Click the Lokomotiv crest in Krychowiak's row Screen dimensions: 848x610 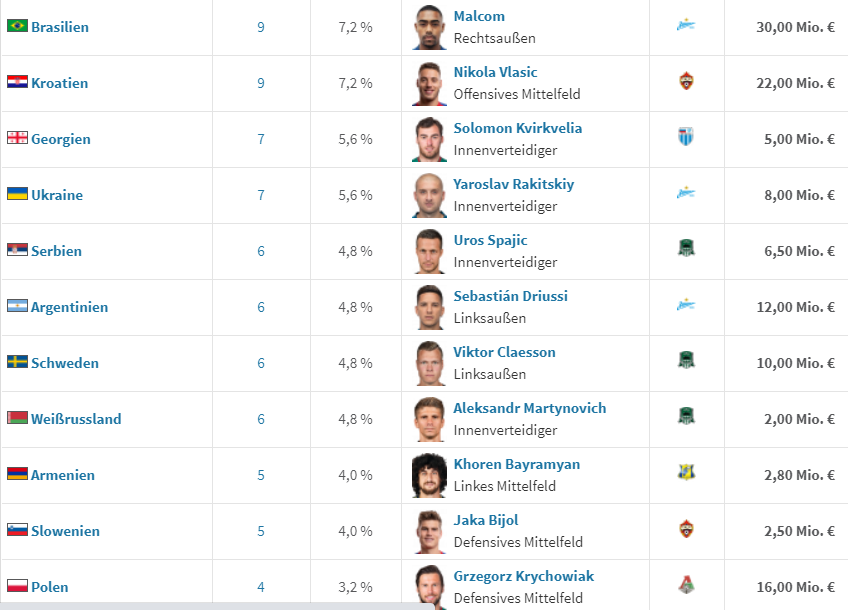(x=685, y=585)
